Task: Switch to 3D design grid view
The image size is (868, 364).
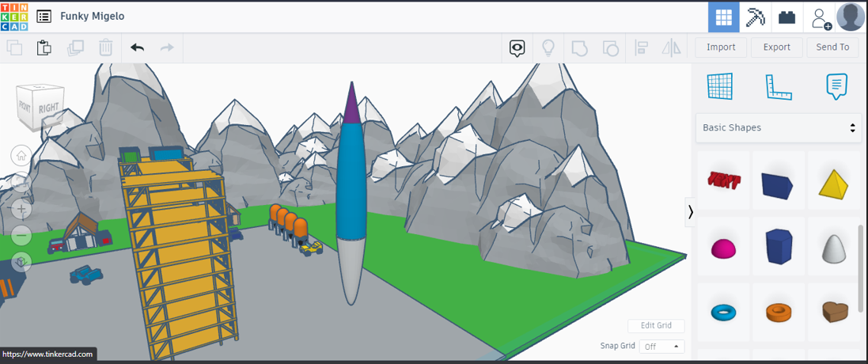Action: [723, 17]
